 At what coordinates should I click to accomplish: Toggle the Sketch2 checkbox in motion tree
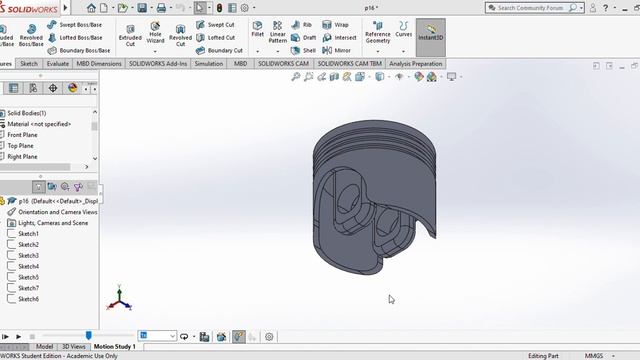tap(12, 244)
